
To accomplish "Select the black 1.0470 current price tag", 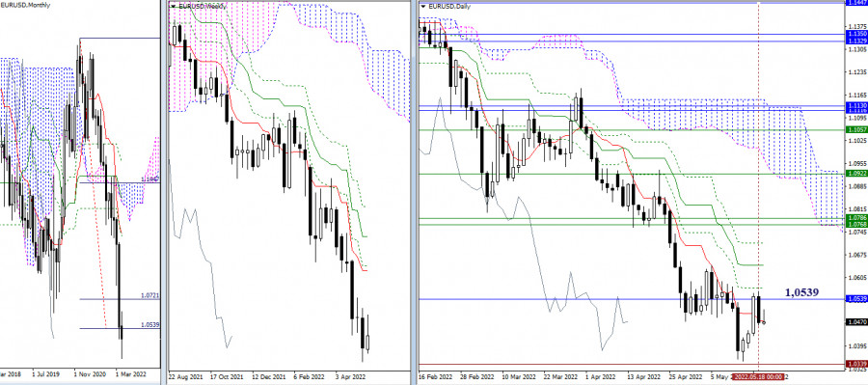I will pos(855,322).
